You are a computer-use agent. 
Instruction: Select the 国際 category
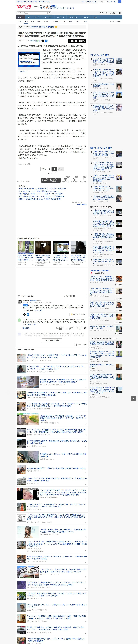pyautogui.click(x=32, y=21)
